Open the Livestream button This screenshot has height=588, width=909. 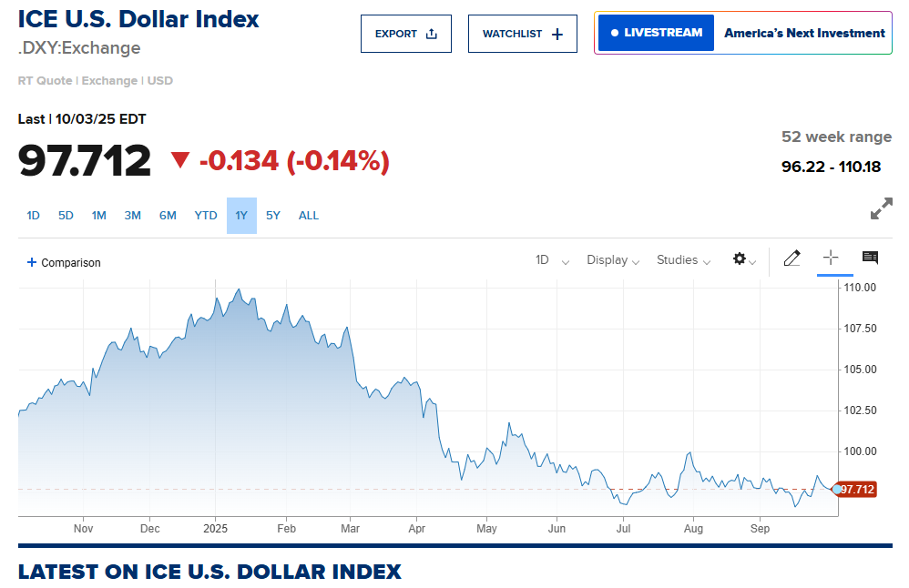(656, 33)
